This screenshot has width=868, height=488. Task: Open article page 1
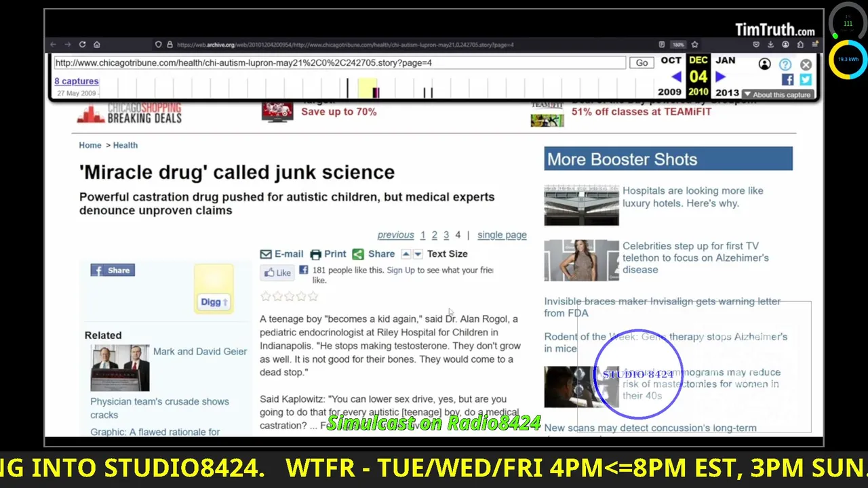(x=422, y=235)
